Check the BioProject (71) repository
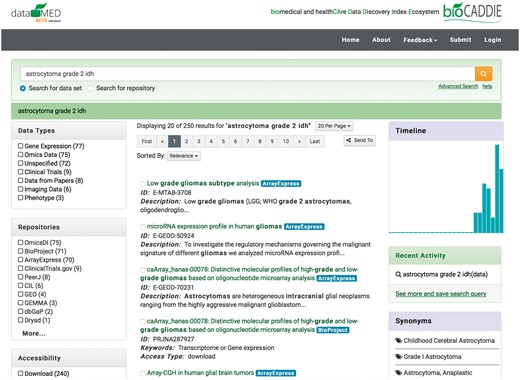Viewport: 520px width, 380px height. tap(20, 251)
